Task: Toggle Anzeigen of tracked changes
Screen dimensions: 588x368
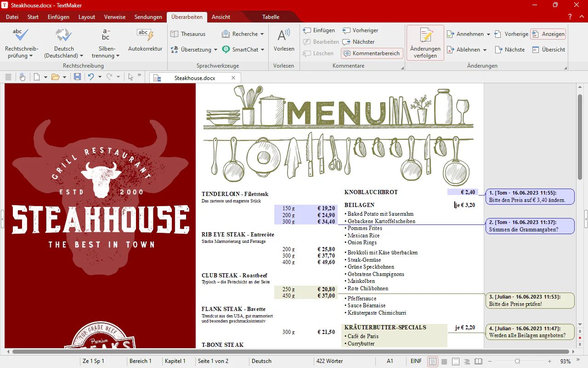Action: click(x=548, y=34)
